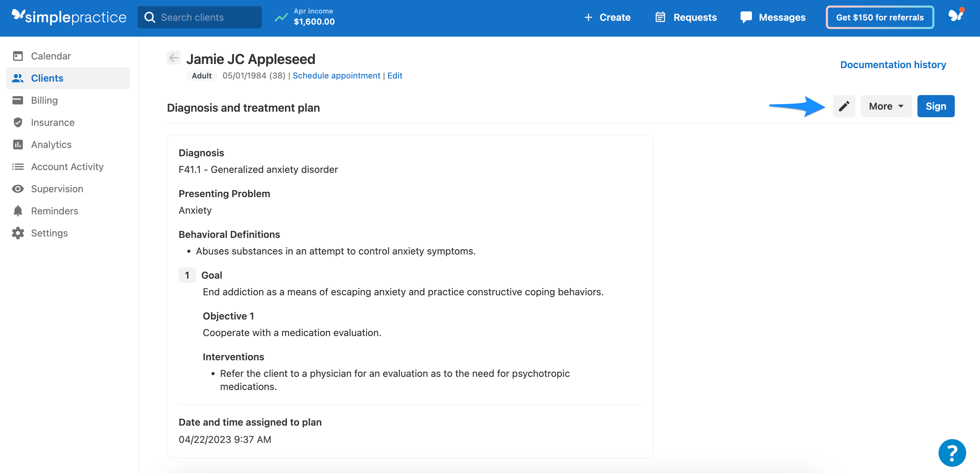The image size is (980, 473).
Task: Click the Settings label in sidebar
Action: tap(49, 233)
